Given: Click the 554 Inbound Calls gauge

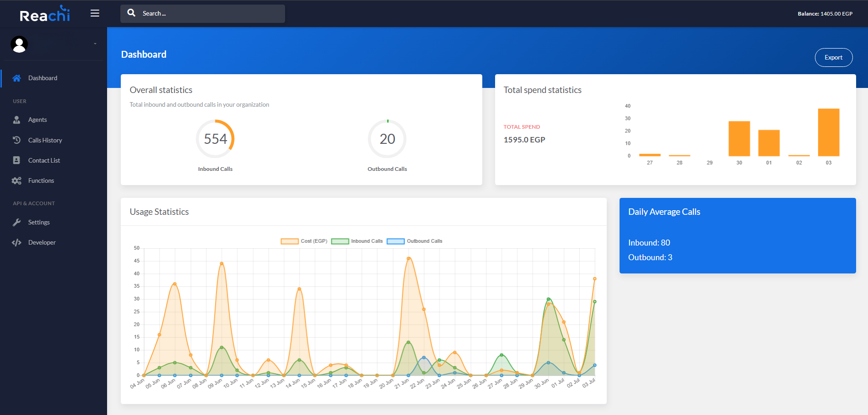Looking at the screenshot, I should 215,139.
